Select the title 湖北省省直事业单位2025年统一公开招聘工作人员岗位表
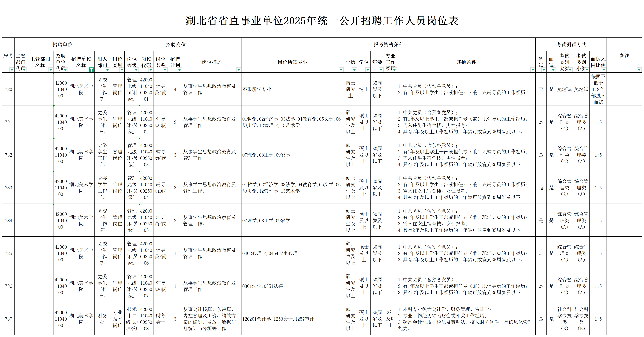The image size is (644, 337). point(322,21)
